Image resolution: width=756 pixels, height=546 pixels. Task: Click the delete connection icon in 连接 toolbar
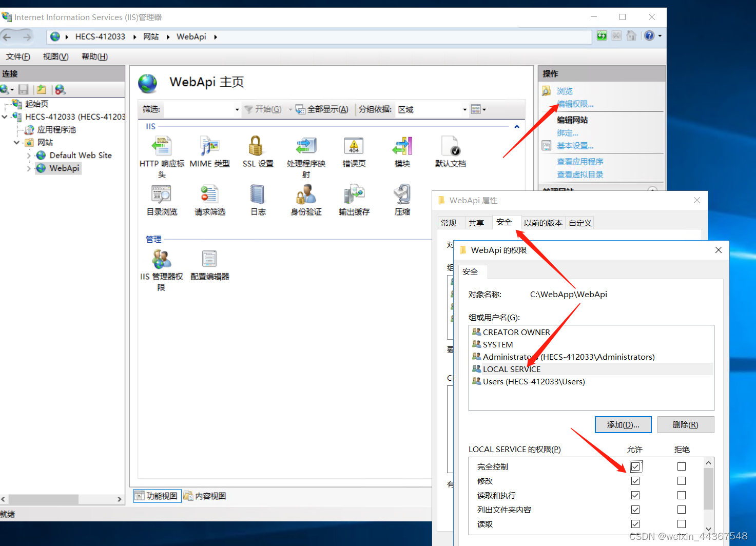(60, 89)
